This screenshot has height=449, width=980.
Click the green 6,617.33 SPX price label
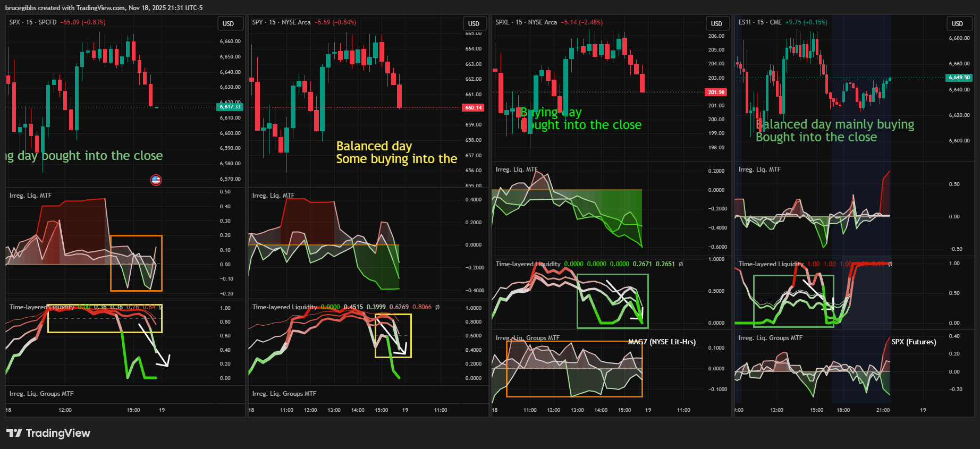pos(230,107)
